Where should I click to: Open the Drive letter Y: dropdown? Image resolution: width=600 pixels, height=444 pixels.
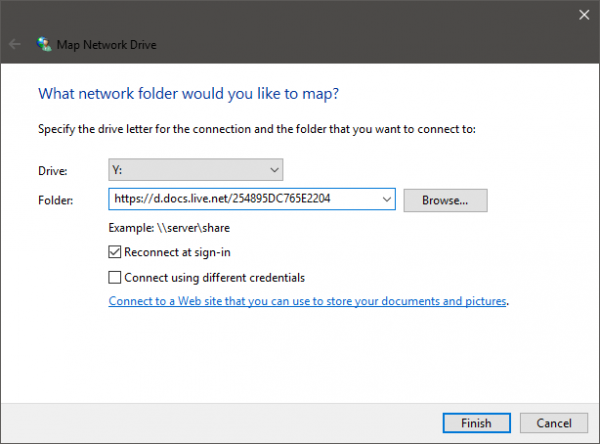tap(196, 170)
